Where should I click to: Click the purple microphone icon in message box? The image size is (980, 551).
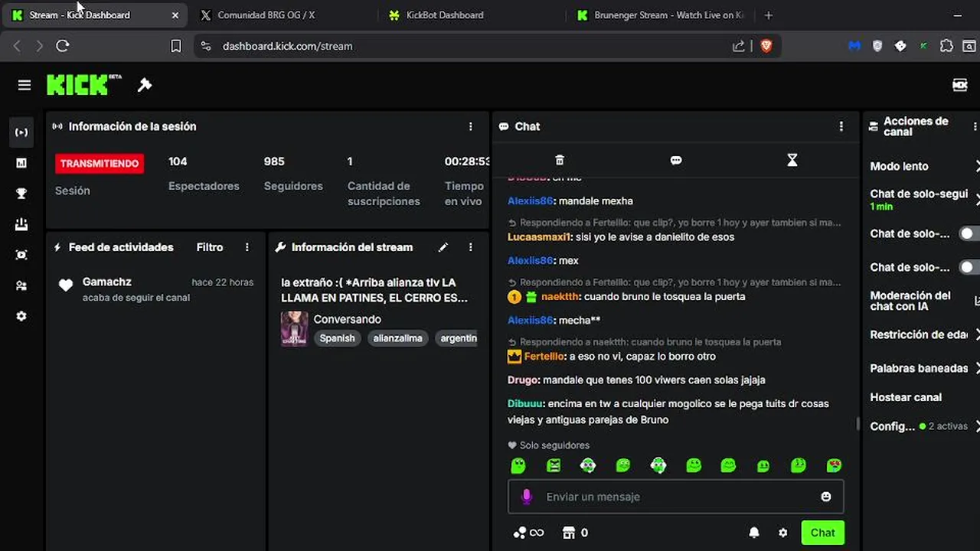click(x=526, y=497)
